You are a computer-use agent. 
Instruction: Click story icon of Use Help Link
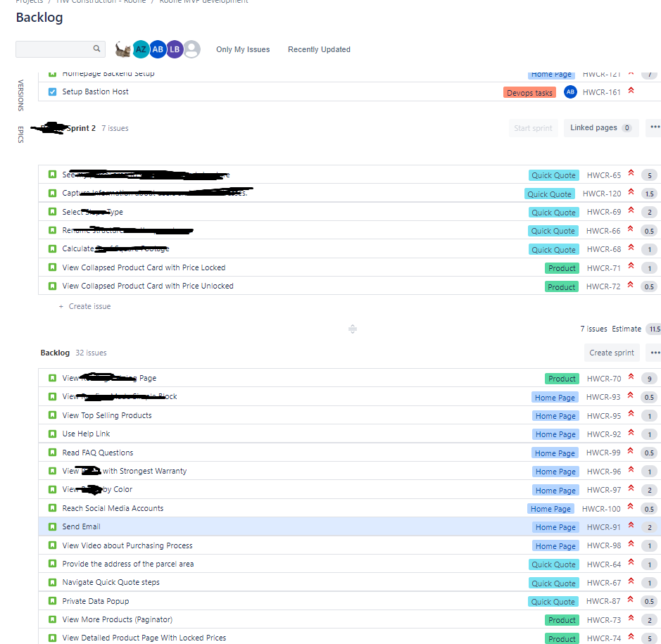52,434
